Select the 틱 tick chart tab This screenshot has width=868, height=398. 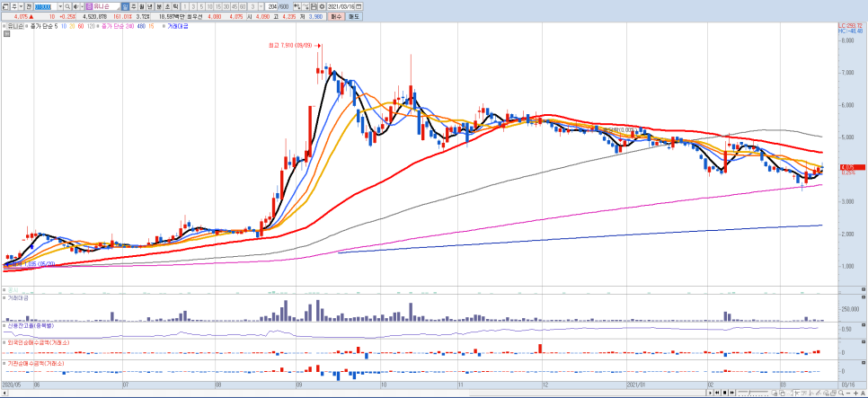[176, 6]
